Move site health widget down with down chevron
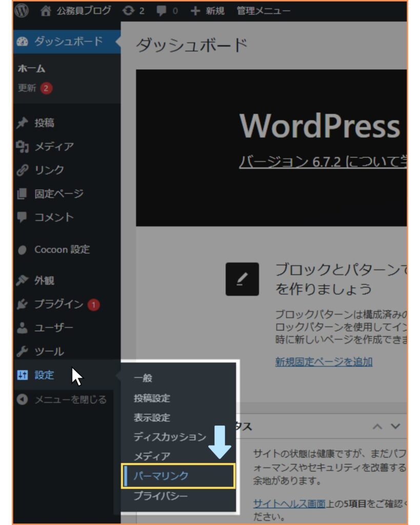The height and width of the screenshot is (525, 420). (x=395, y=427)
